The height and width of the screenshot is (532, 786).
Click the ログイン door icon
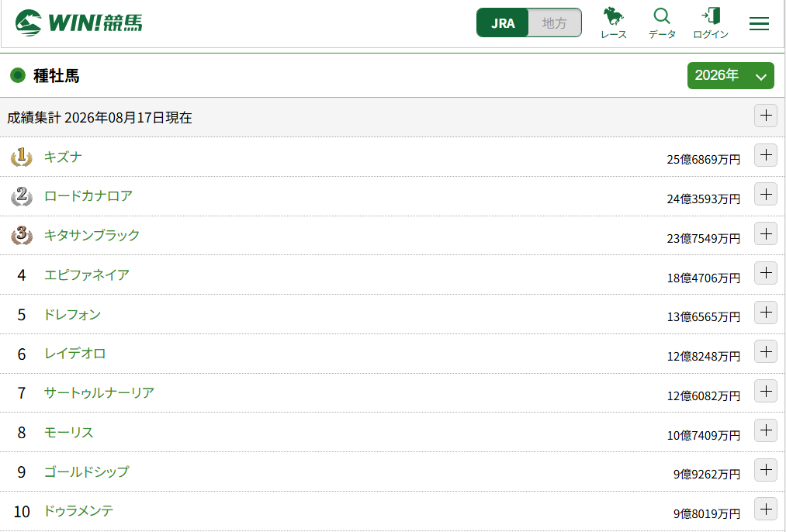(710, 23)
